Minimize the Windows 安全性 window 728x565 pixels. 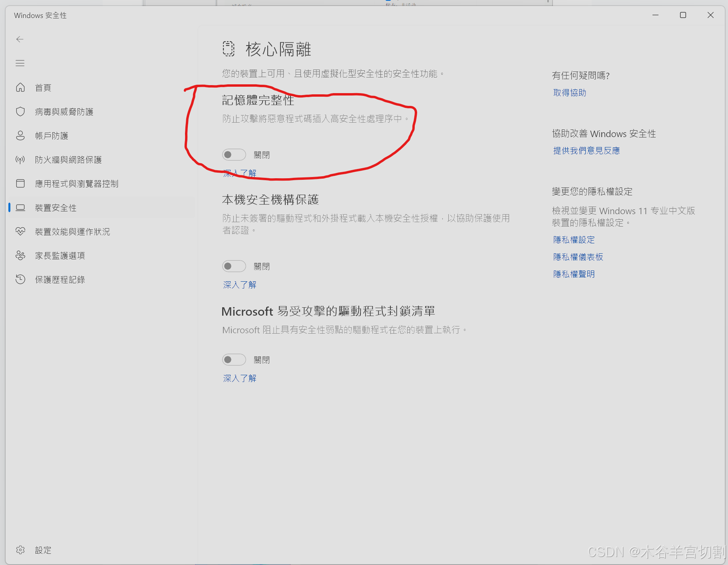[x=655, y=15]
